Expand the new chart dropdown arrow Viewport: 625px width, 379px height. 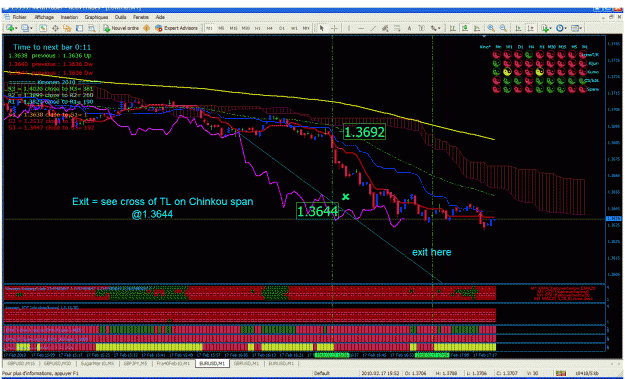[16, 28]
